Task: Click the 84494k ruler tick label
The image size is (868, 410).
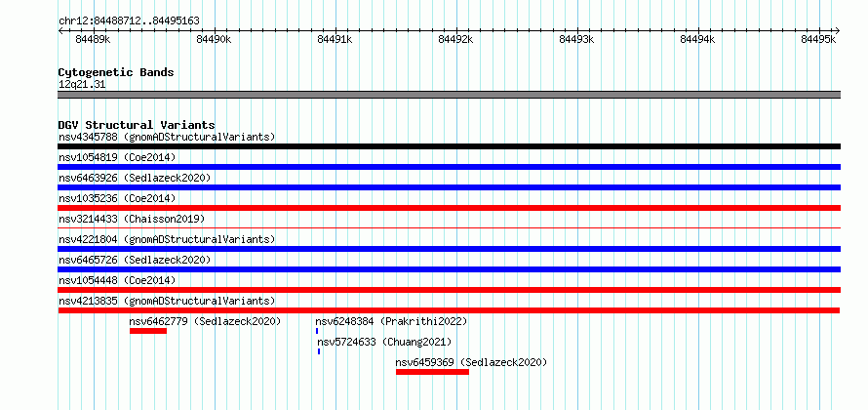Action: coord(697,39)
